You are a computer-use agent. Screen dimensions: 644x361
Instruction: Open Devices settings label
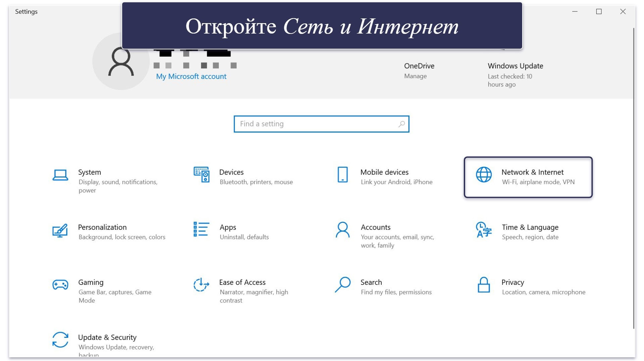231,172
